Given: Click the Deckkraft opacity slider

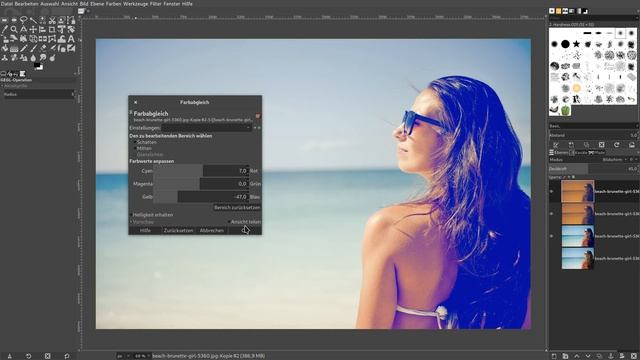Looking at the screenshot, I should pyautogui.click(x=593, y=168).
